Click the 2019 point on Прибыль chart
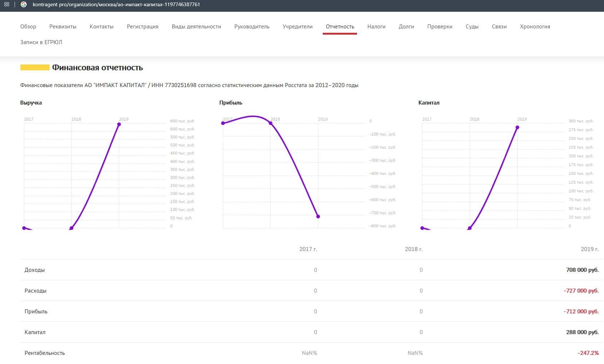The image size is (604, 364). [x=318, y=216]
